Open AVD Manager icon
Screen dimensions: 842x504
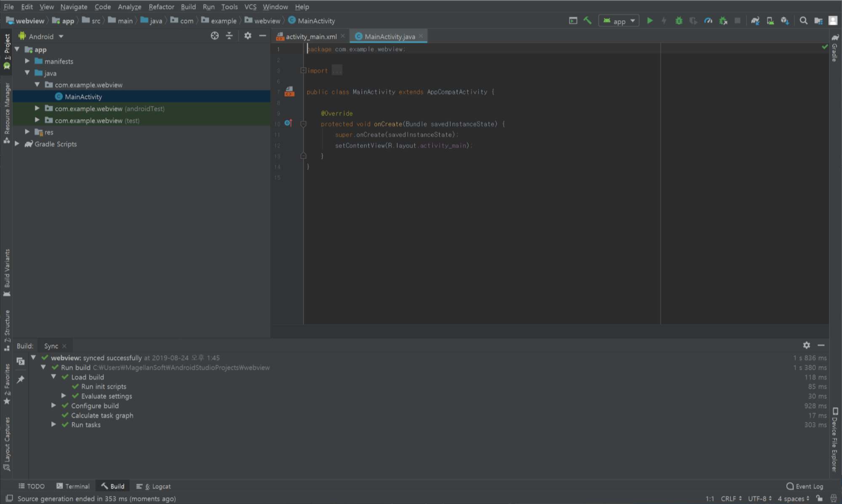click(x=770, y=21)
